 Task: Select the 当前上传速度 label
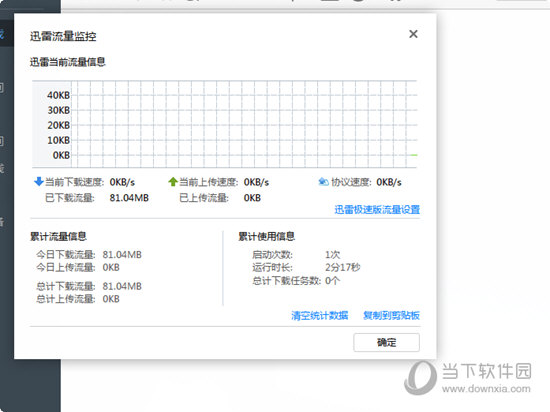[x=209, y=182]
